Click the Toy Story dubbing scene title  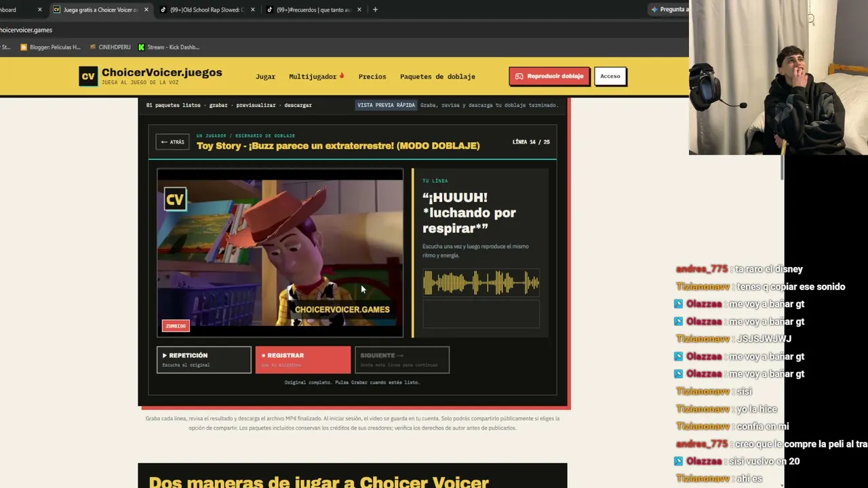[x=338, y=146]
